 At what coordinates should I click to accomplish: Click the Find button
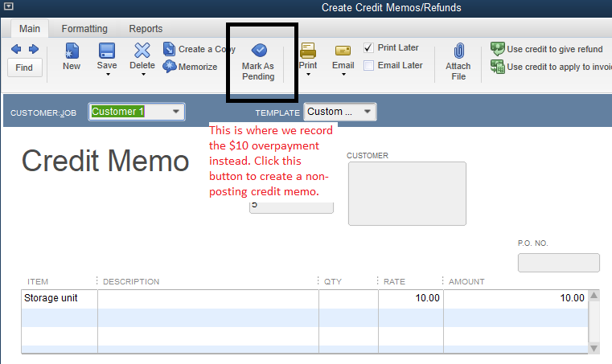coord(25,67)
